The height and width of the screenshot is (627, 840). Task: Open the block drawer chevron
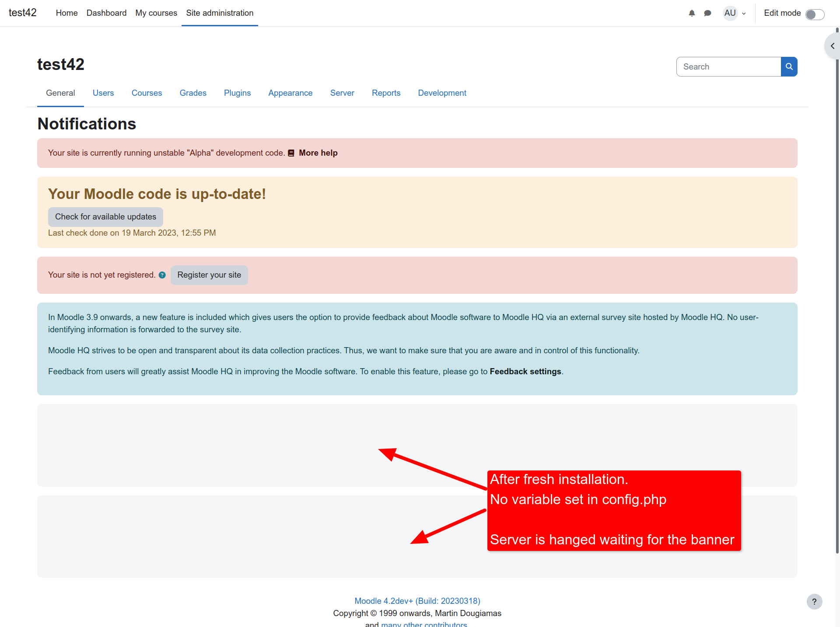833,46
